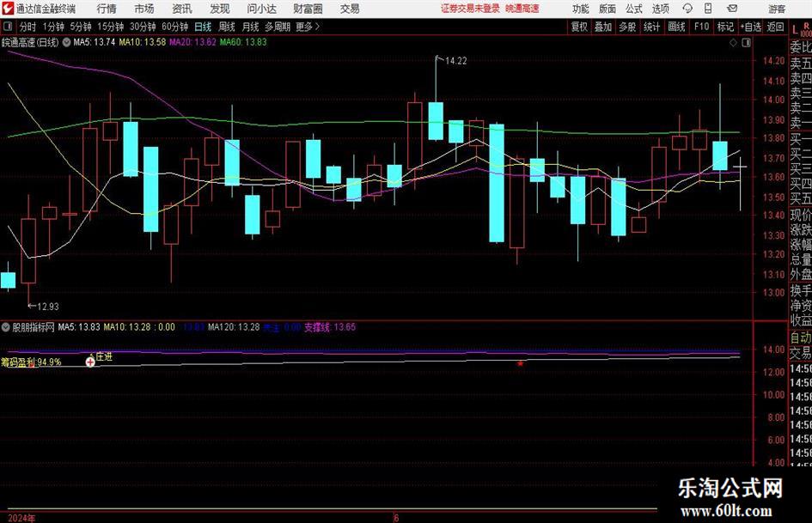The height and width of the screenshot is (523, 812).
Task: Open the 行情 menu
Action: (107, 9)
